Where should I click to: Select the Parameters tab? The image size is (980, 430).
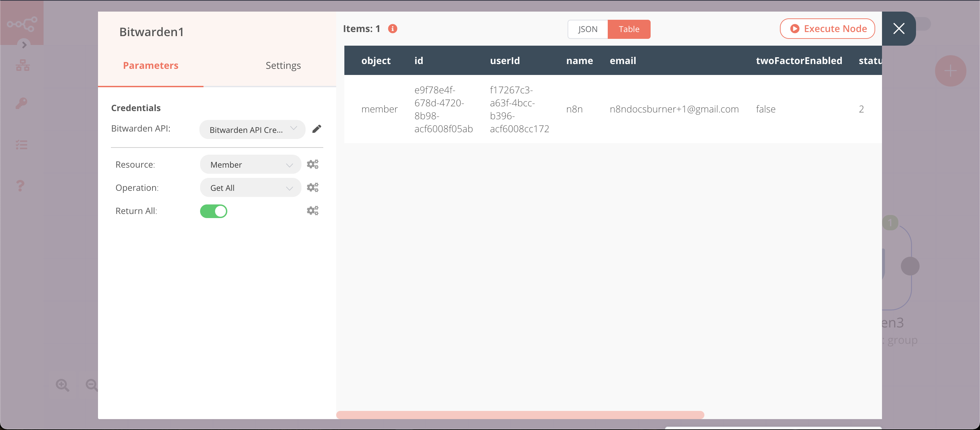coord(151,65)
